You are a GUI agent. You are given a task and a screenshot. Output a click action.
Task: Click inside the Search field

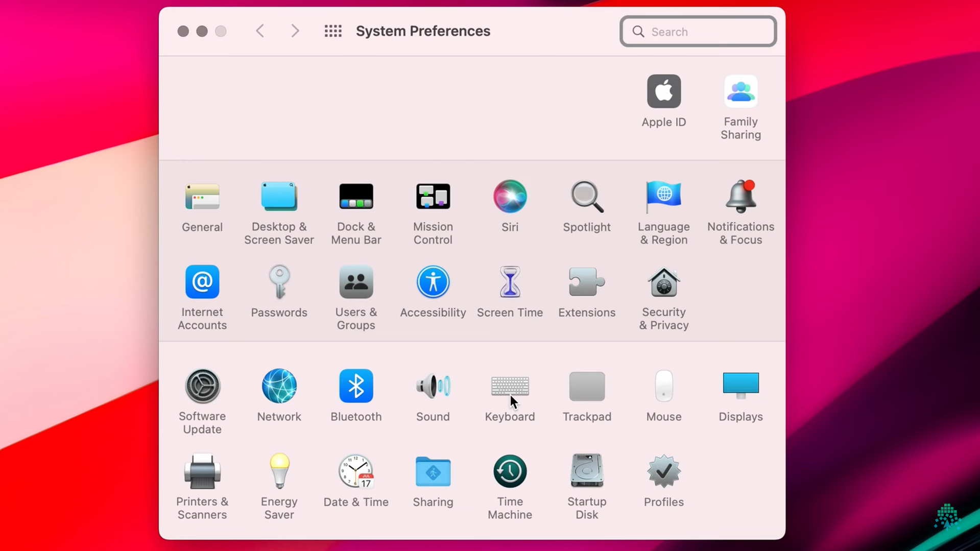(x=698, y=31)
